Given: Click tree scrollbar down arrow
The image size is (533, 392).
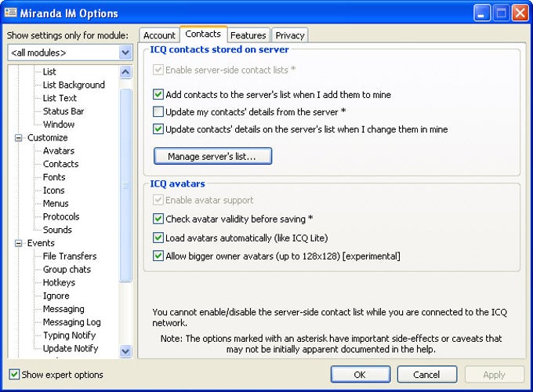Looking at the screenshot, I should tap(125, 351).
